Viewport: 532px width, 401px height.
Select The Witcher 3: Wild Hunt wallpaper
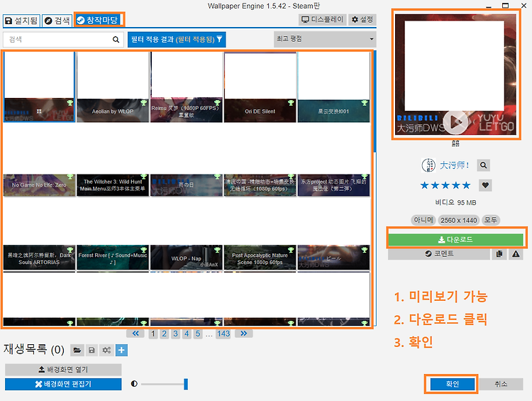pos(113,160)
